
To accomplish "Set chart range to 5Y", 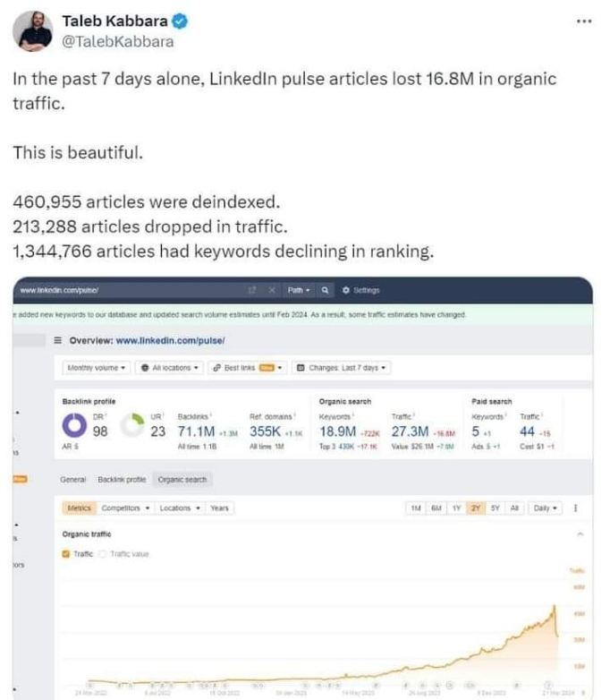I will click(496, 508).
